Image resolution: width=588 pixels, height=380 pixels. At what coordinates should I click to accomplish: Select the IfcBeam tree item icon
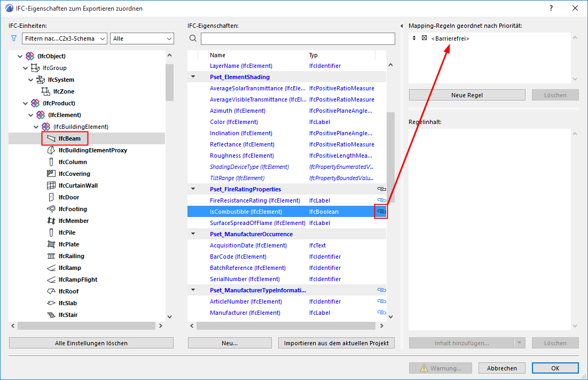coord(51,138)
